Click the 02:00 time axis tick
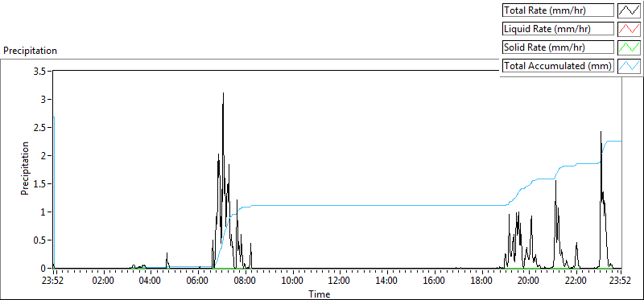This screenshot has width=644, height=300. coord(104,282)
